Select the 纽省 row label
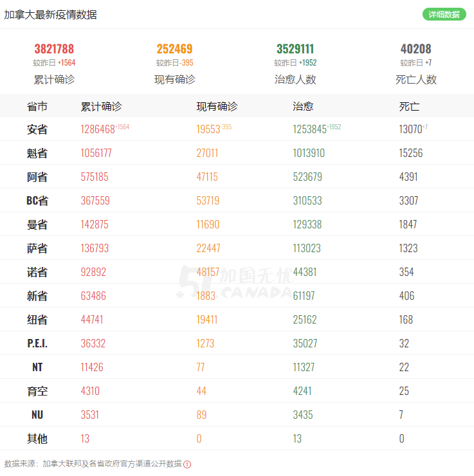 pyautogui.click(x=37, y=320)
